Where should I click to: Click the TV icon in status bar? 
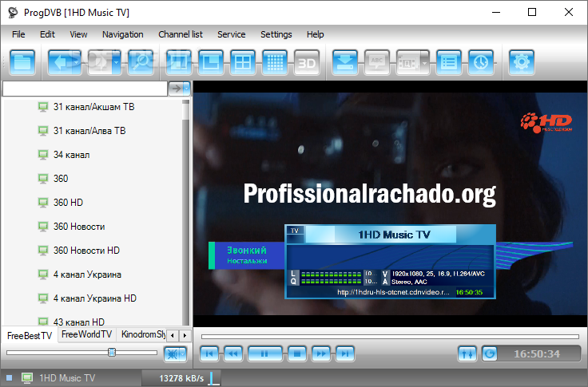coord(27,377)
